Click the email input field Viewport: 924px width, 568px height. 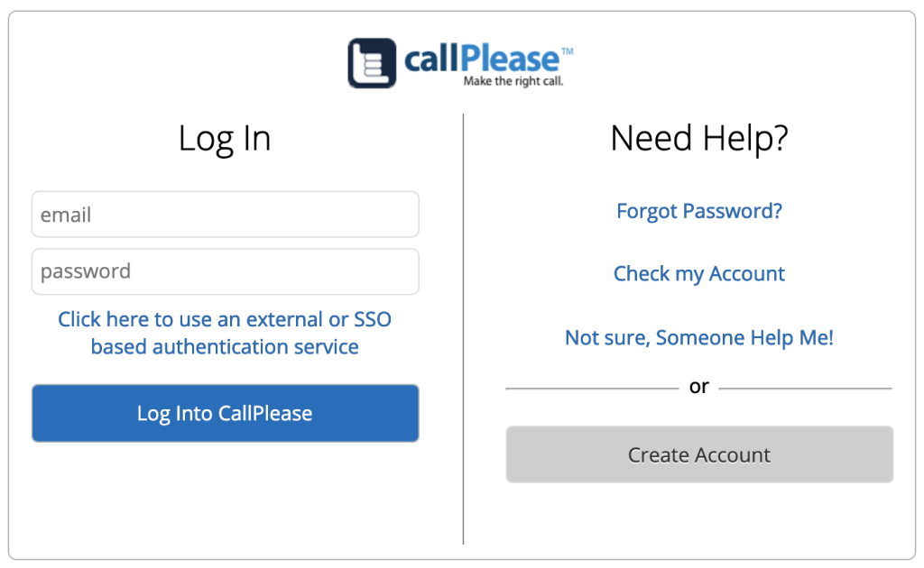pyautogui.click(x=225, y=214)
